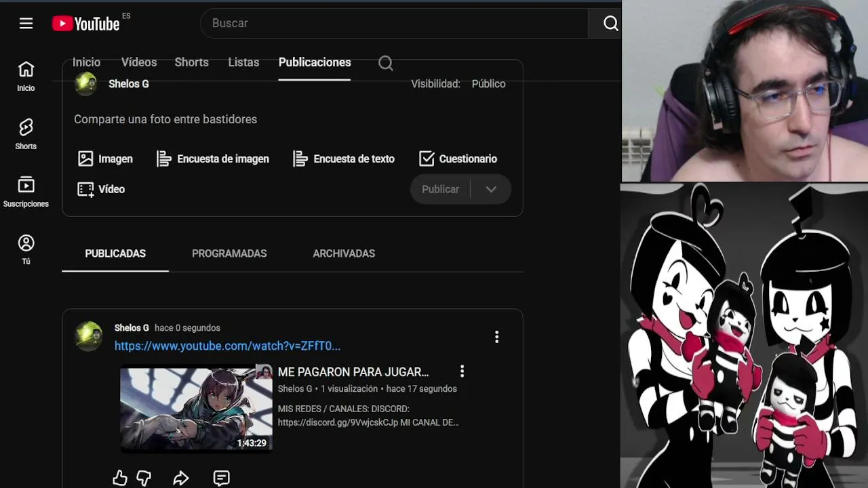Search within the channel using magnifier
Viewport: 868px width, 488px height.
click(x=386, y=63)
